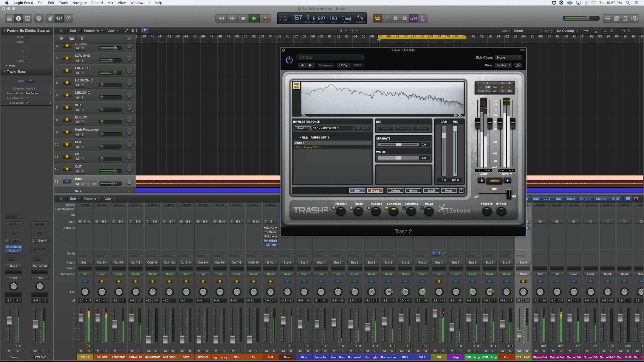Screen dimensions: 644x362
Task: Stop playback with the Stop button
Action: coord(243,18)
